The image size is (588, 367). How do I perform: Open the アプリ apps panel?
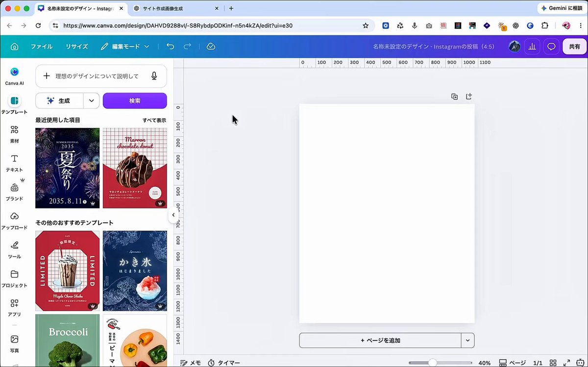click(x=15, y=307)
